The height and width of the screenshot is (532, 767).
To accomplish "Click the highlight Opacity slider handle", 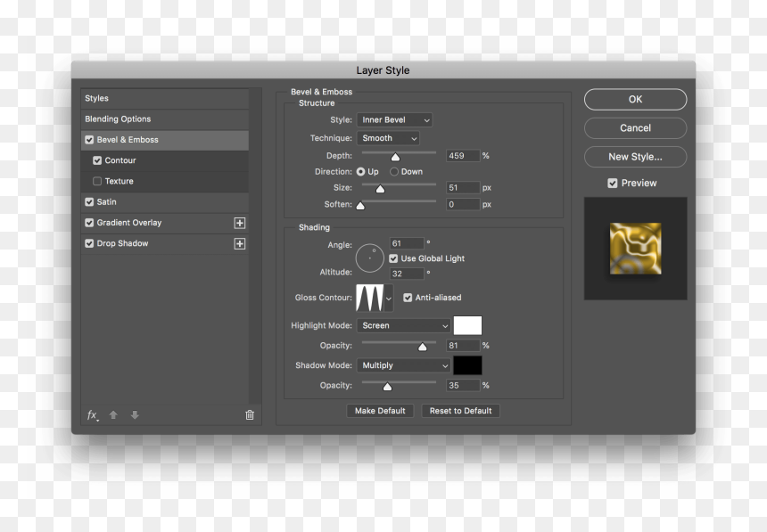I will tap(423, 347).
